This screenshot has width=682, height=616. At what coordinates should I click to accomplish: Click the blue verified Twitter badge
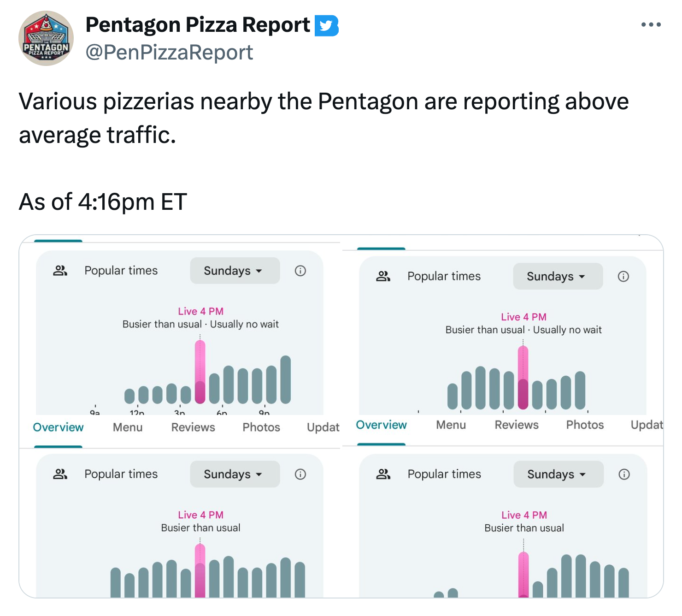pyautogui.click(x=326, y=25)
